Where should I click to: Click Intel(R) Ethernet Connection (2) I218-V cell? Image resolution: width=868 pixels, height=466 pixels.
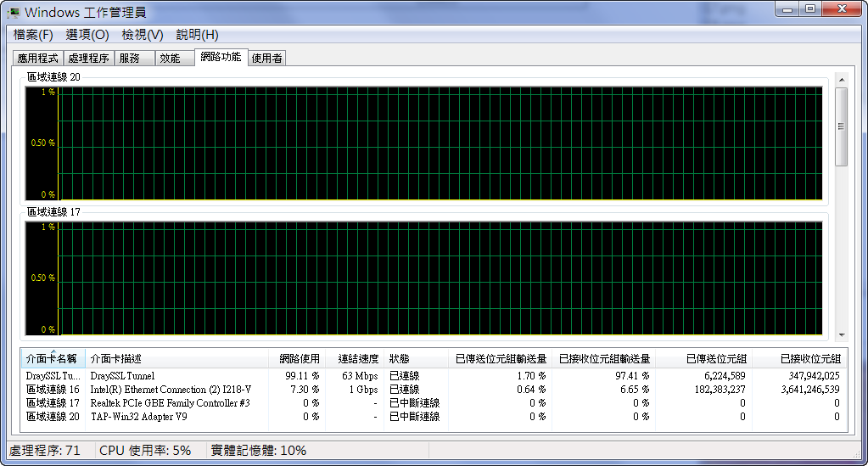171,390
